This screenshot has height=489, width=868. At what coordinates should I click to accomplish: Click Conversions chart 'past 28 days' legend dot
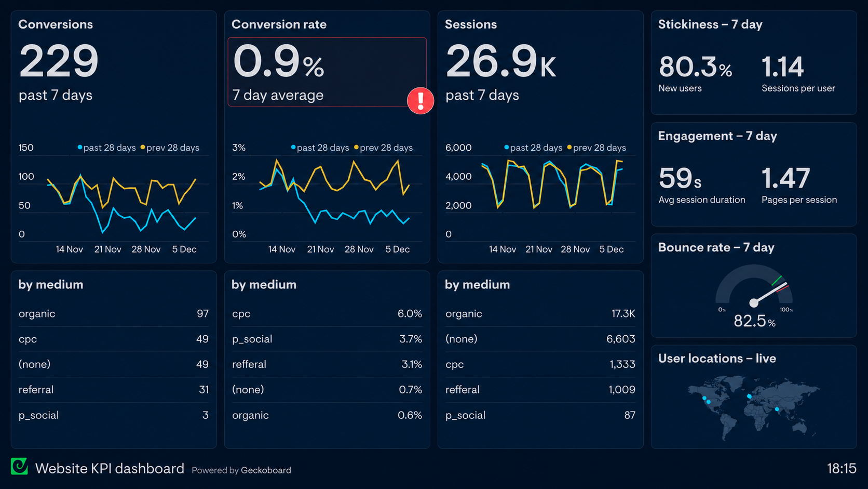point(80,148)
